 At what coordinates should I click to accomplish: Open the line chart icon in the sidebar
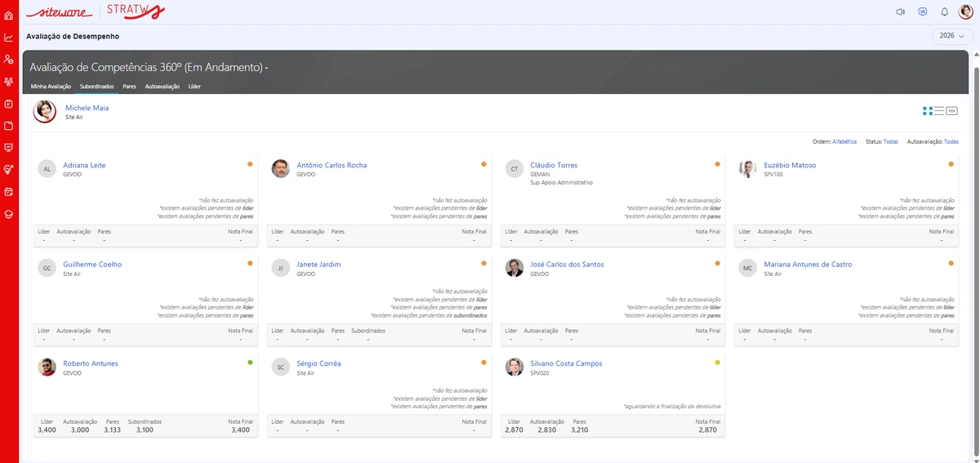[x=9, y=38]
